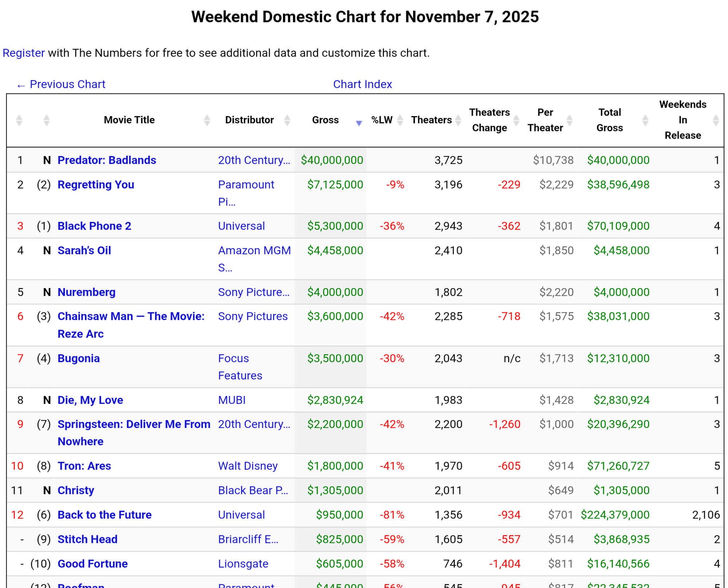Image resolution: width=728 pixels, height=588 pixels.
Task: Click sort arrows beside Distributor header
Action: pyautogui.click(x=287, y=120)
